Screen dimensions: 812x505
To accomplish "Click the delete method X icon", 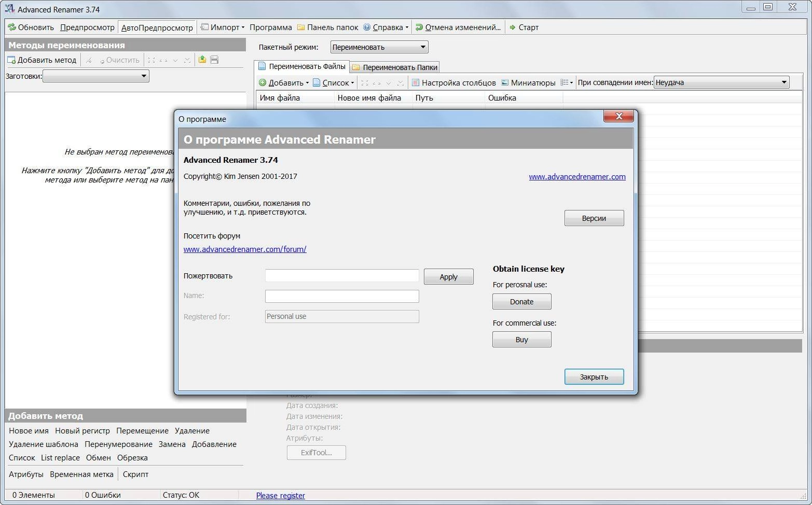I will (x=89, y=60).
